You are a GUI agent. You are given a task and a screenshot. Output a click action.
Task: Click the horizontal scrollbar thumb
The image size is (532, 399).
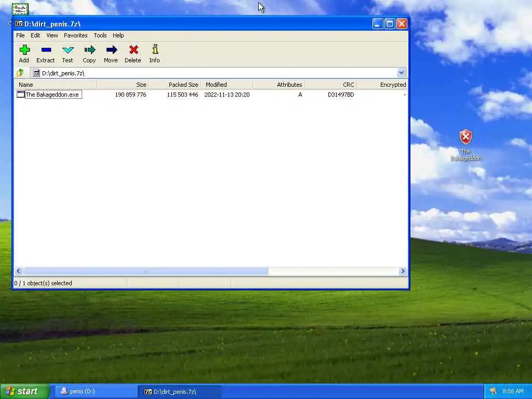point(145,271)
